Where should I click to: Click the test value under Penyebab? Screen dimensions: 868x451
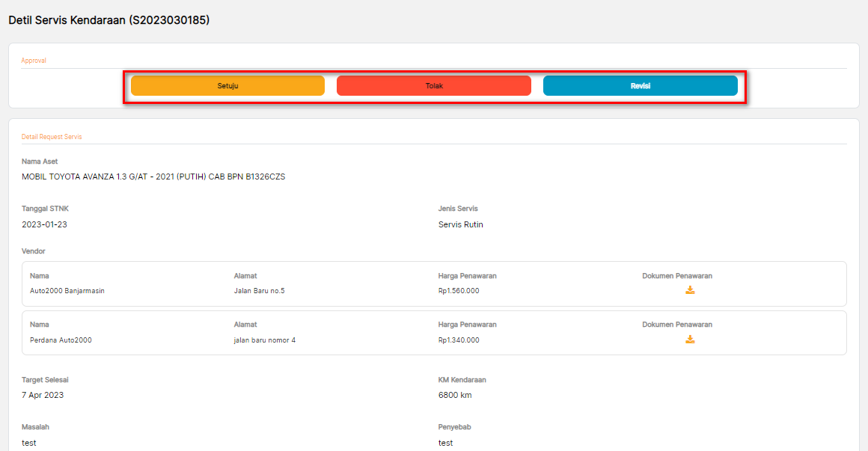pyautogui.click(x=445, y=443)
